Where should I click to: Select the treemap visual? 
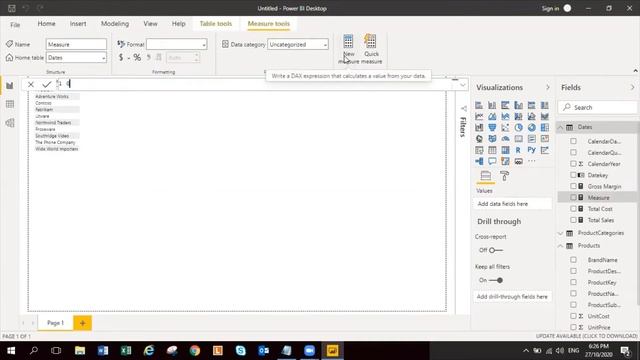pyautogui.click(x=544, y=128)
